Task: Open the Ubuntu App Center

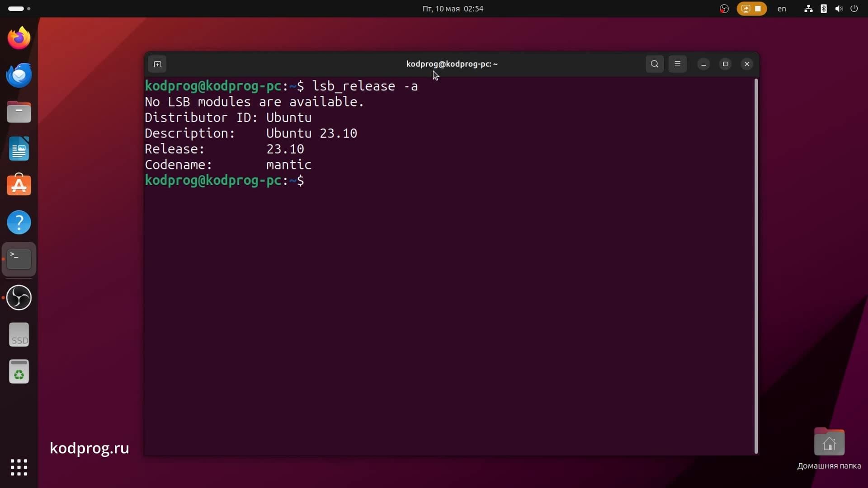Action: [19, 185]
